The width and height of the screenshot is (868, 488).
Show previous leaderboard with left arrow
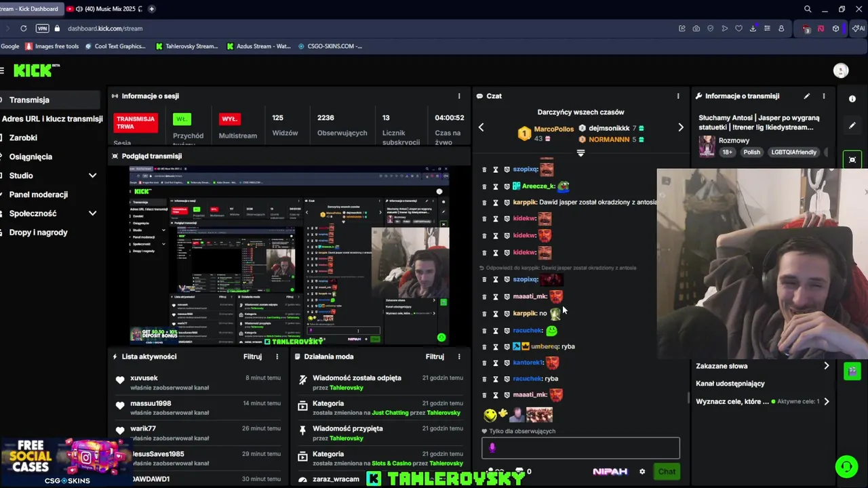pos(481,127)
